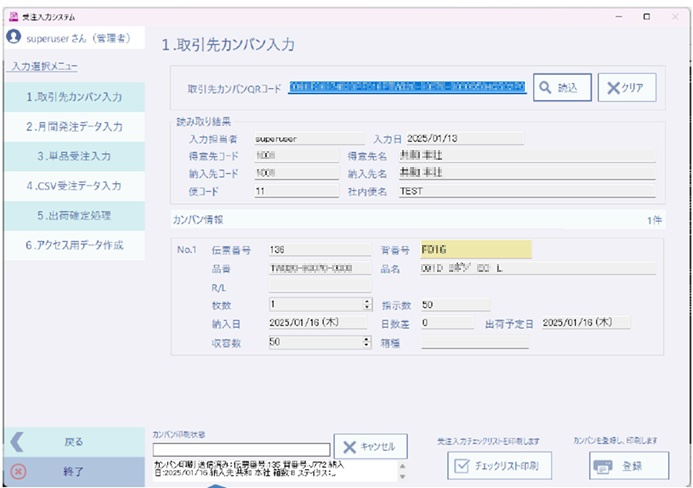This screenshot has height=488, width=693.
Task: Click the キャンセル button label
Action: coord(378,447)
